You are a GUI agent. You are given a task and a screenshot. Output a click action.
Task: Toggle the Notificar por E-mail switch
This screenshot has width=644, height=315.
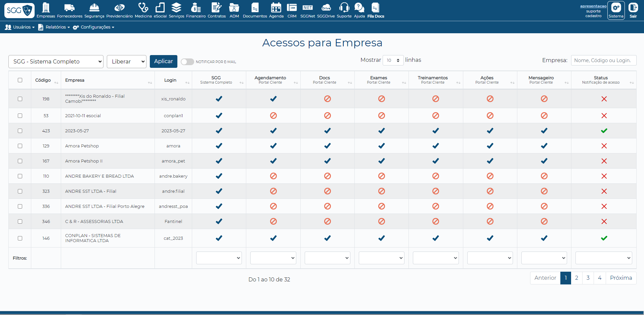click(187, 62)
